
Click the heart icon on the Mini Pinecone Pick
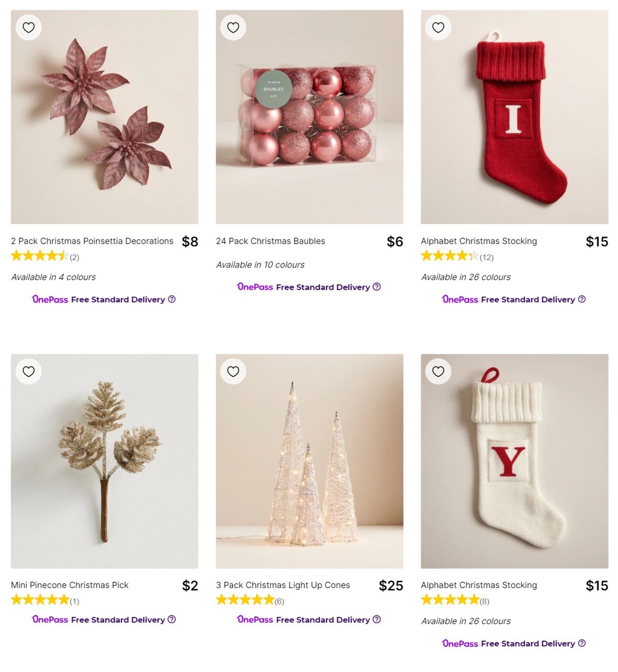point(28,371)
